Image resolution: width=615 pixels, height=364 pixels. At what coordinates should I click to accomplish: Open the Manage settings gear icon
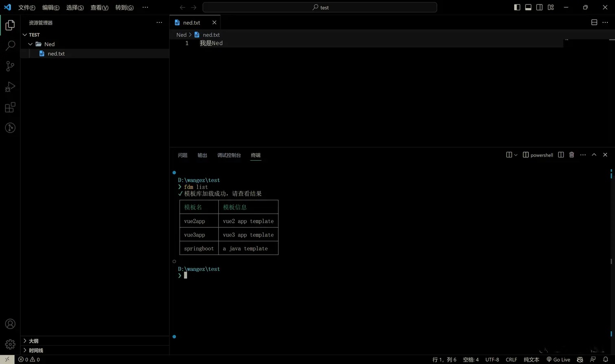click(10, 344)
